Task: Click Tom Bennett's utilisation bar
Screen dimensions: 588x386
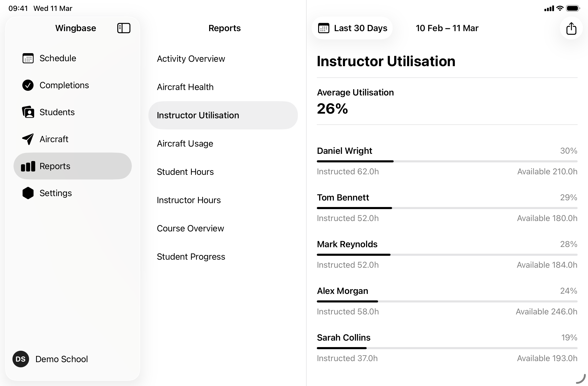Action: coord(447,208)
